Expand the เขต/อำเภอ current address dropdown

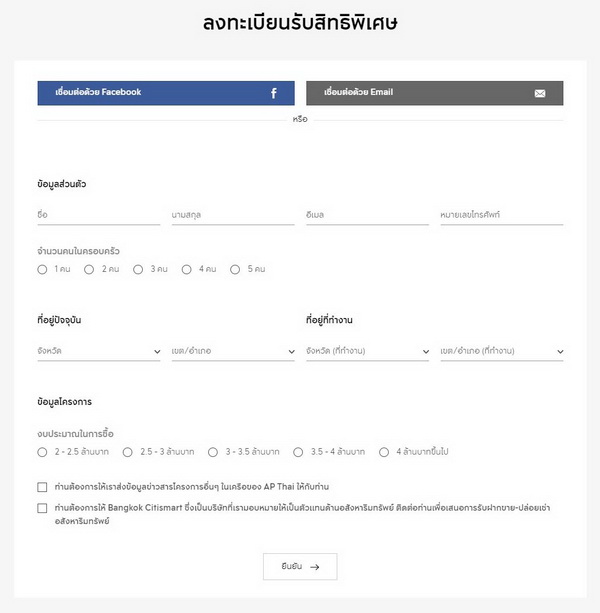tap(233, 351)
